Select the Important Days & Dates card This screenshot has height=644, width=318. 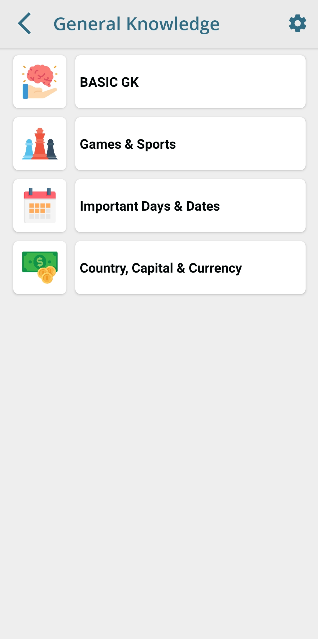tap(190, 206)
